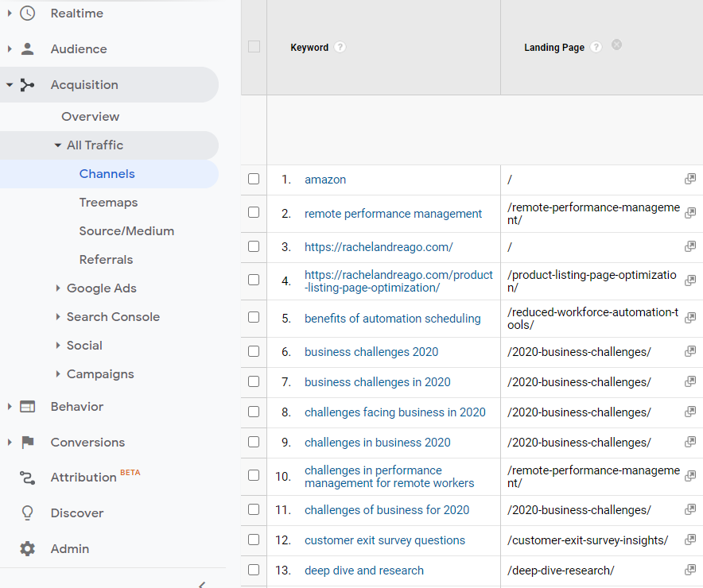Screen dimensions: 703x588
Task: Open external link icon for row 10 remote workers
Action: [690, 476]
